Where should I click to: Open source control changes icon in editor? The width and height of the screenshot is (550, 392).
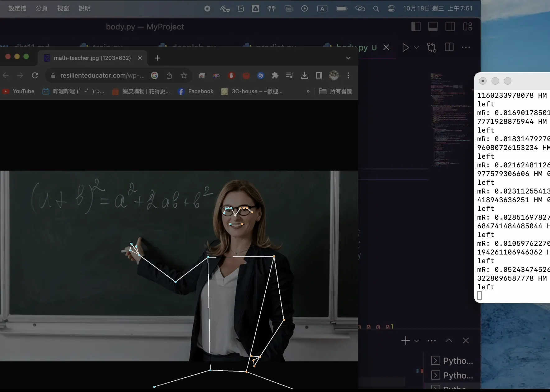tap(432, 48)
